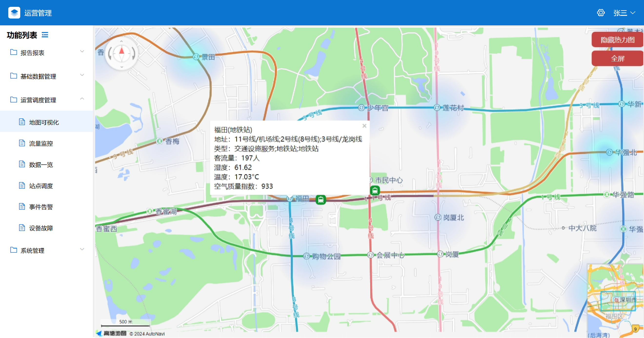Click the 香蜜湖 metro station icon
Screen dimensions: 644x338
[x=150, y=211]
